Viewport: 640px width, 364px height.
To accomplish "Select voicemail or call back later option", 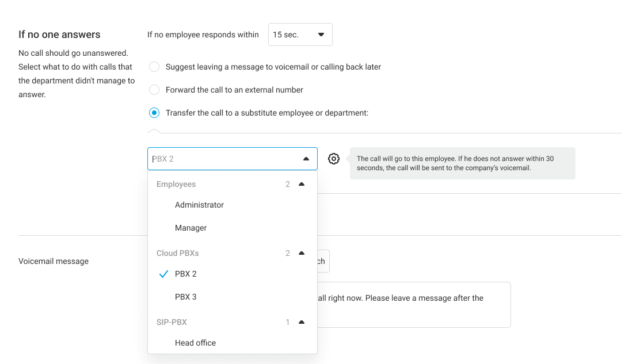I will tap(154, 67).
